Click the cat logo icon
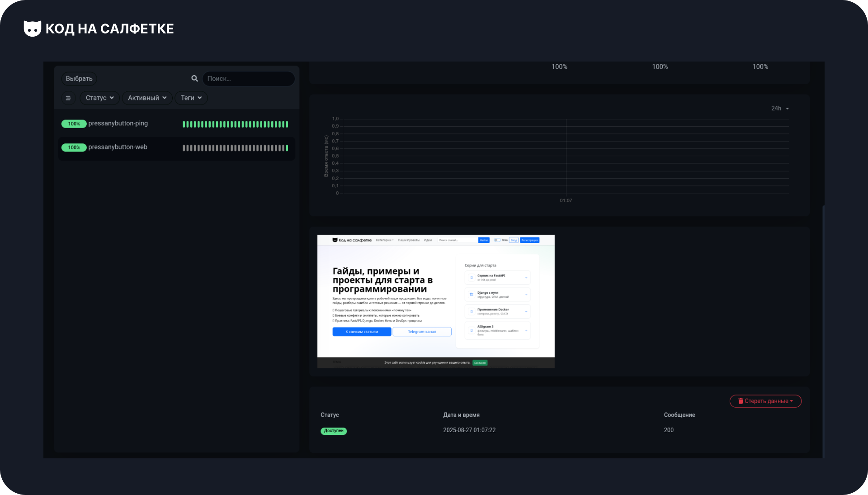This screenshot has width=868, height=495. (x=32, y=29)
